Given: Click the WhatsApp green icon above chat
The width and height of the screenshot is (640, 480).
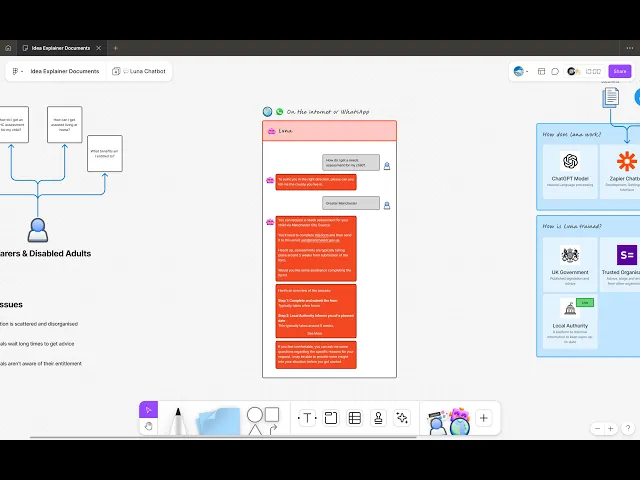Looking at the screenshot, I should tap(280, 111).
